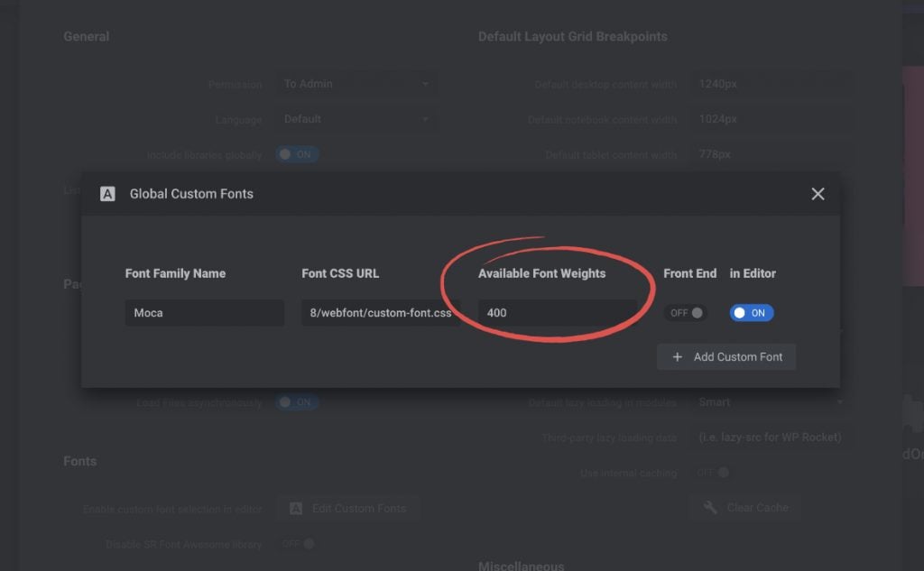Toggle Include libraries globally off

(x=298, y=154)
